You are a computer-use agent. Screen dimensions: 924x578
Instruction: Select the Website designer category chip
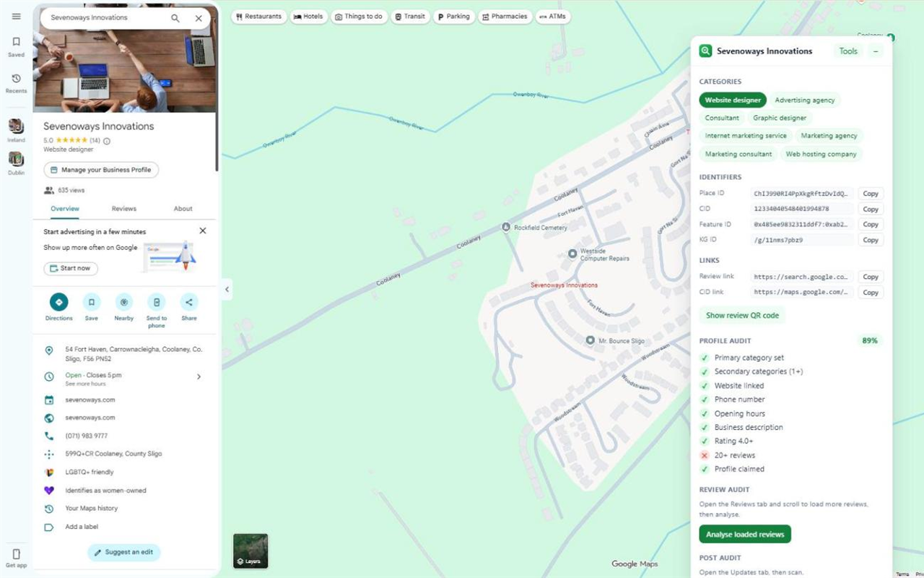[733, 100]
